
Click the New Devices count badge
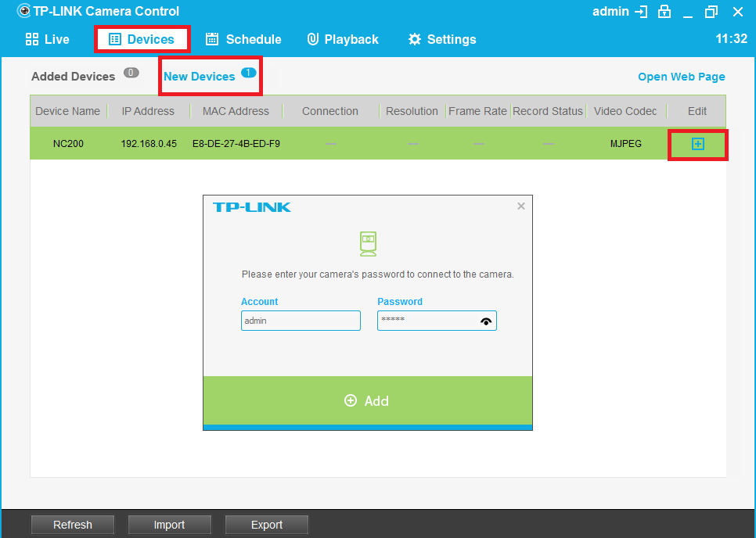point(249,73)
